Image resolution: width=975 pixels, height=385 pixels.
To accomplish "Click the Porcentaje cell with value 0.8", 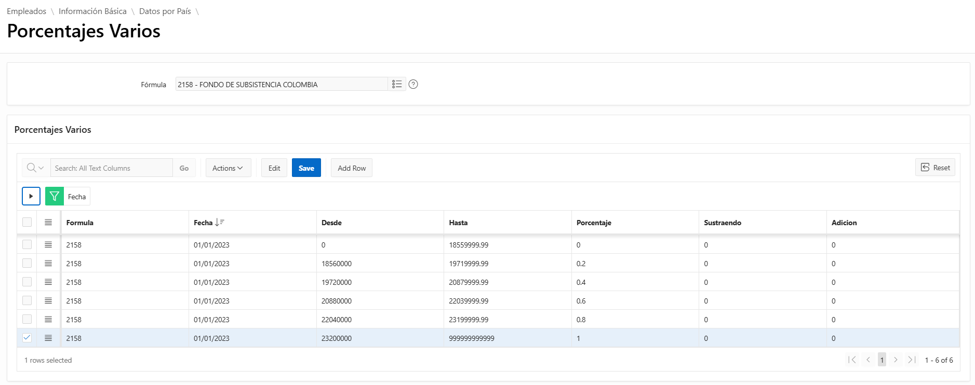I will [635, 319].
